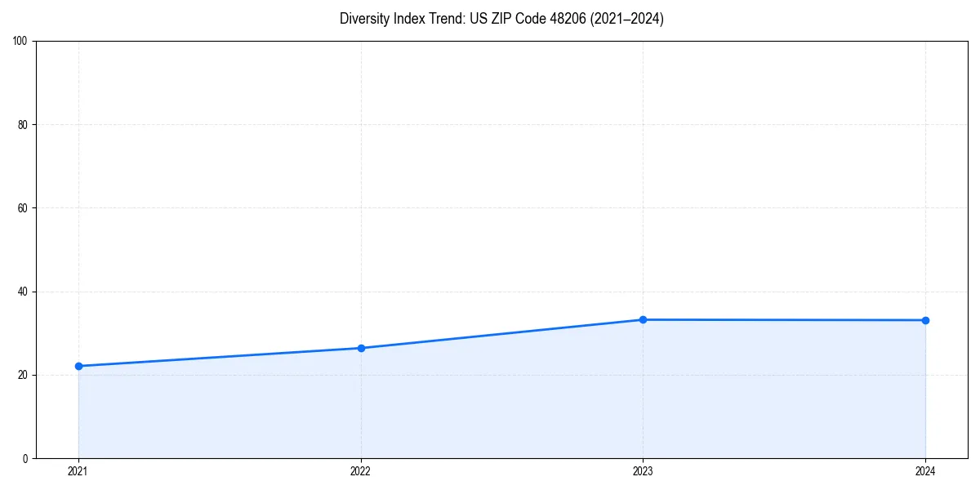Click the 2022 x-axis tick label
Viewport: 980px width, 490px height.
(x=360, y=471)
